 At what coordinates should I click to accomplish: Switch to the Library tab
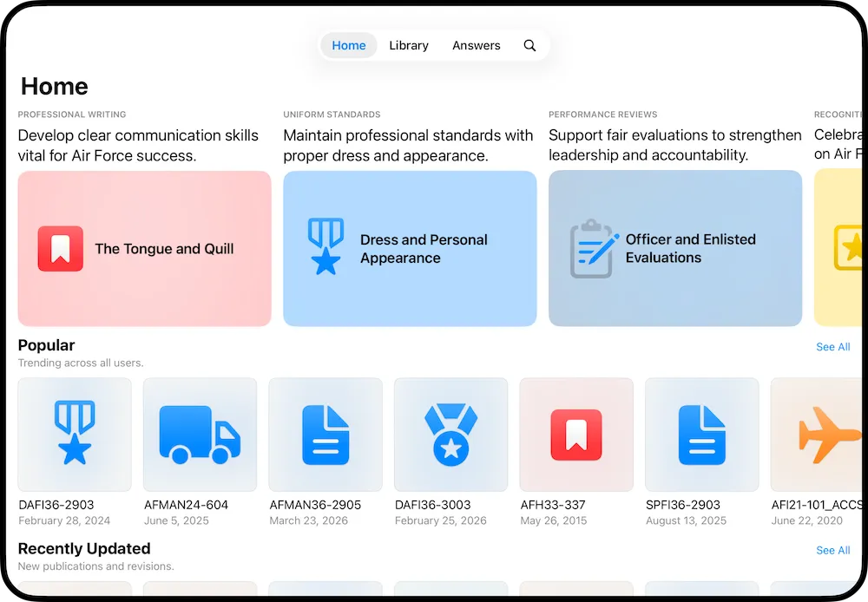pyautogui.click(x=409, y=45)
